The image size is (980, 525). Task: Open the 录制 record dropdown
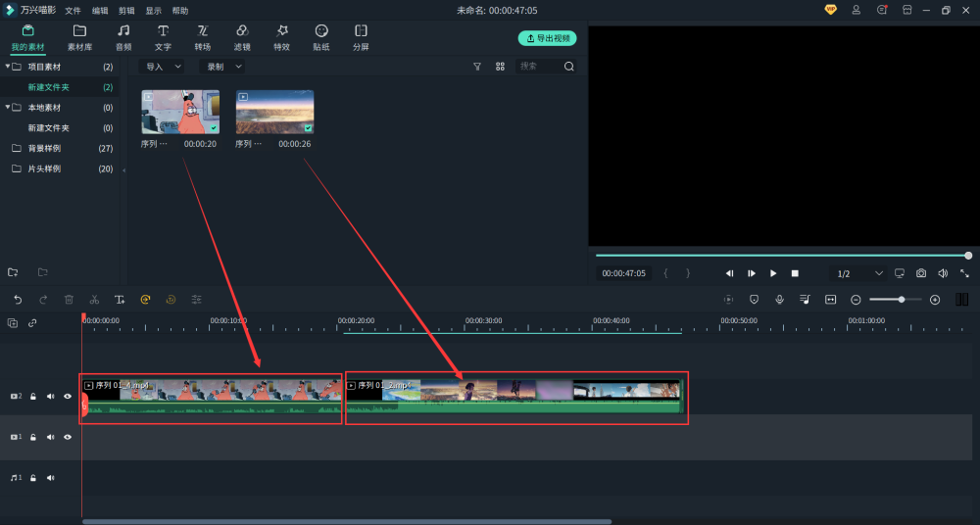tap(223, 67)
